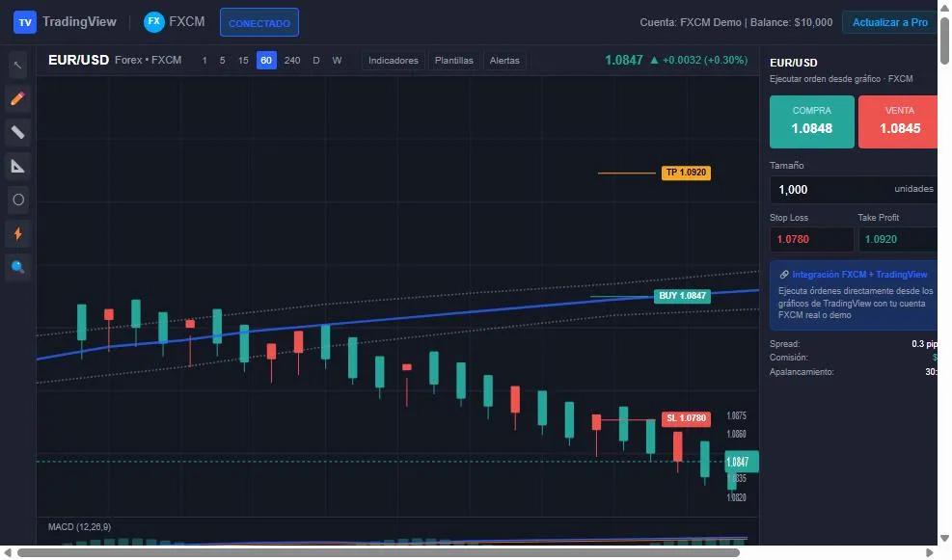Click the EUR/USD symbol in chart header
The image size is (952, 560).
(x=78, y=60)
